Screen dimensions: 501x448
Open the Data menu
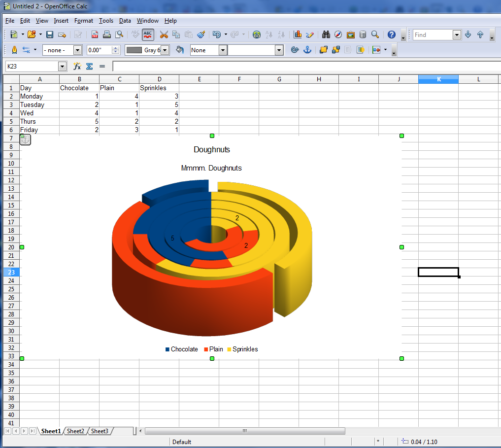125,21
